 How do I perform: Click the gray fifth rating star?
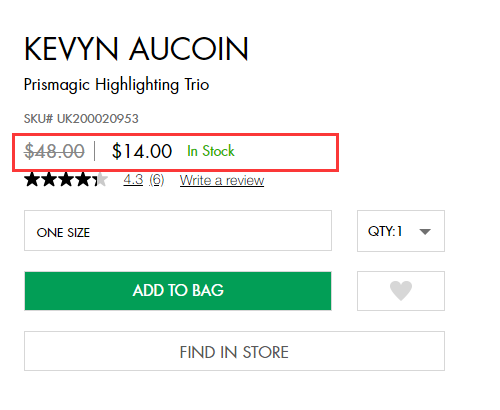[100, 180]
